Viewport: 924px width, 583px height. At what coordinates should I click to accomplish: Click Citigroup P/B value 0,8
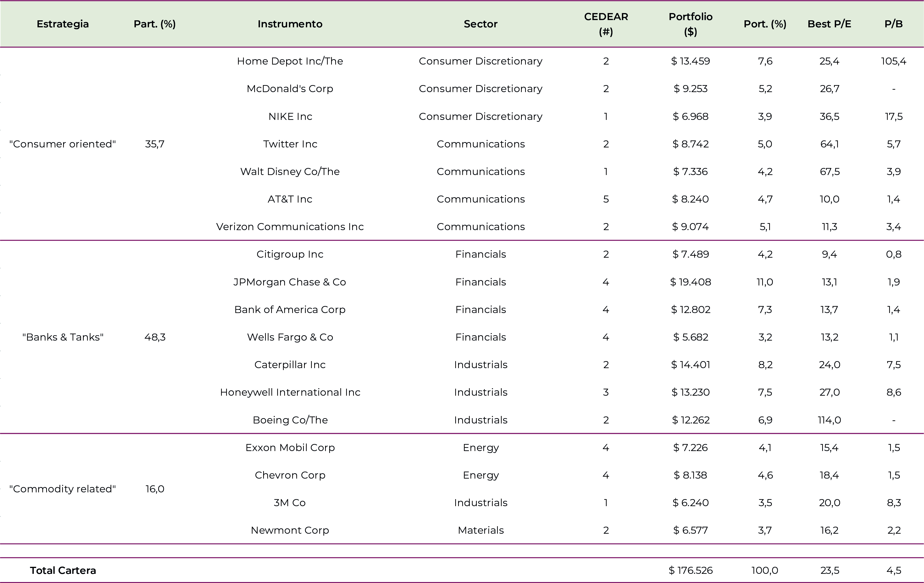[x=893, y=254]
